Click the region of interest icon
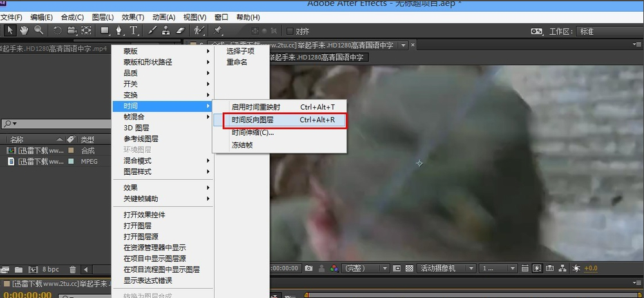 click(x=397, y=268)
